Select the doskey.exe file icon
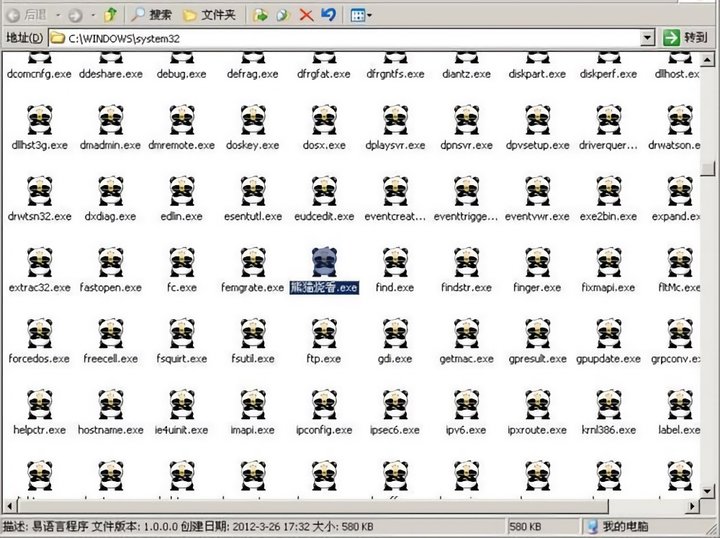Image resolution: width=720 pixels, height=538 pixels. click(252, 120)
